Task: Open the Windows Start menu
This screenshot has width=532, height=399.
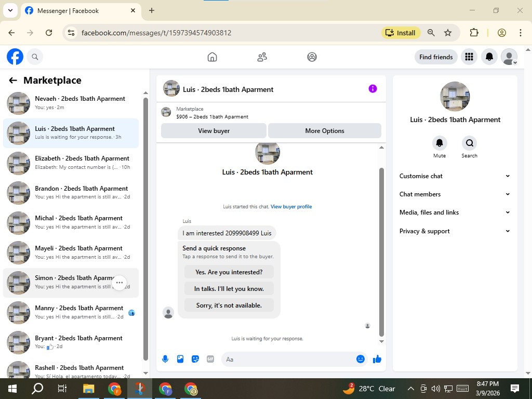Action: pos(12,389)
